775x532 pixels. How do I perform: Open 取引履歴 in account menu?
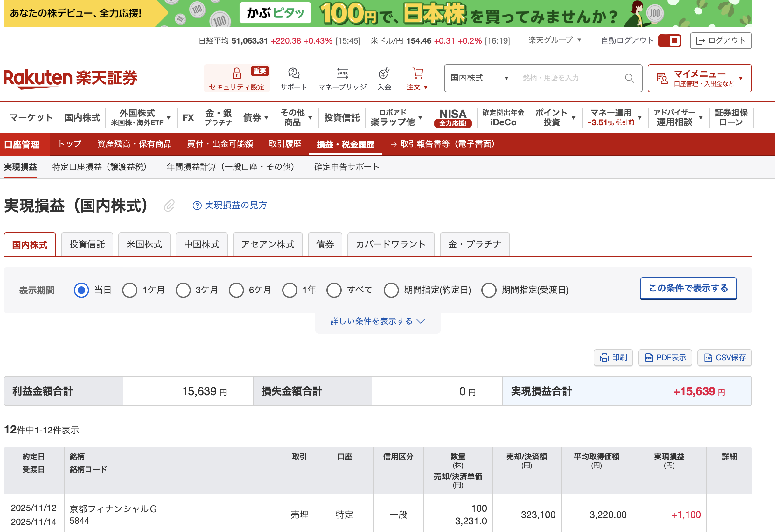tap(285, 144)
